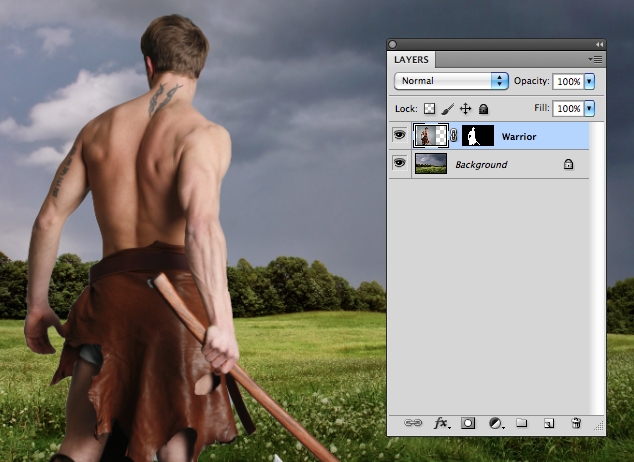Screen dimensions: 634x462
Task: Create a new layer
Action: click(x=549, y=423)
